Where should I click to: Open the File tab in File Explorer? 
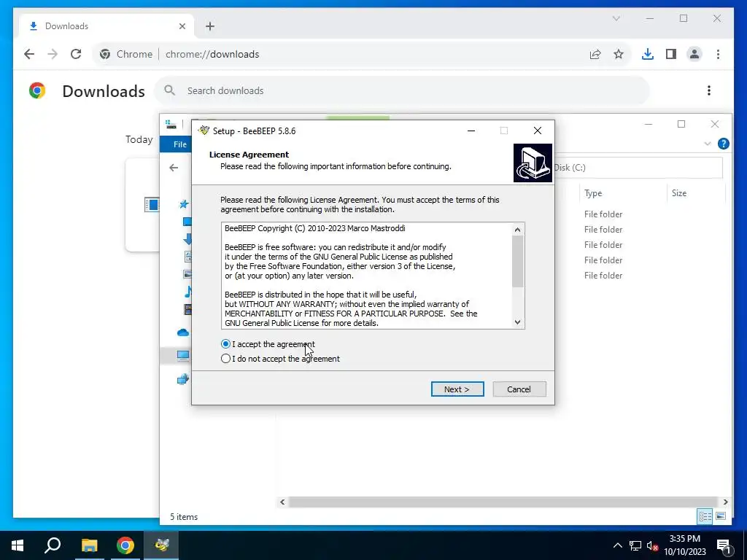(x=179, y=144)
